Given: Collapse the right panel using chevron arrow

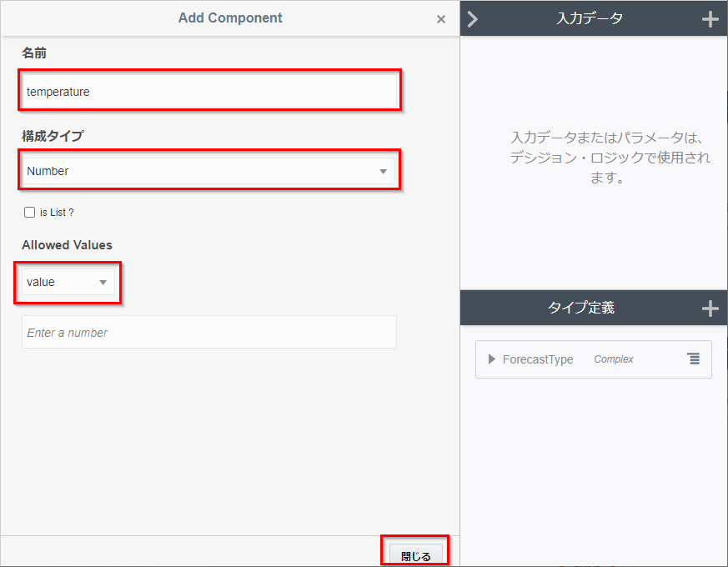Looking at the screenshot, I should [x=473, y=19].
